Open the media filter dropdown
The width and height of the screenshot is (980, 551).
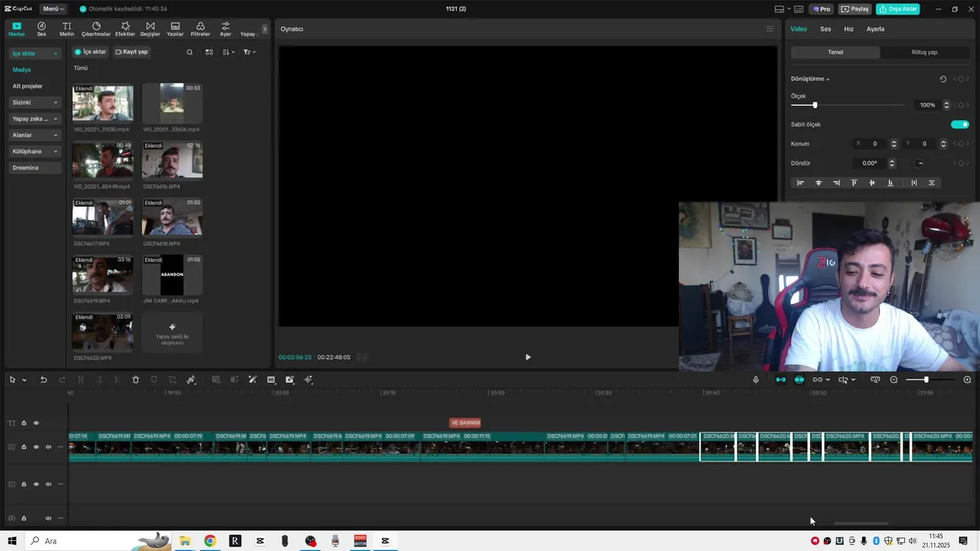250,52
